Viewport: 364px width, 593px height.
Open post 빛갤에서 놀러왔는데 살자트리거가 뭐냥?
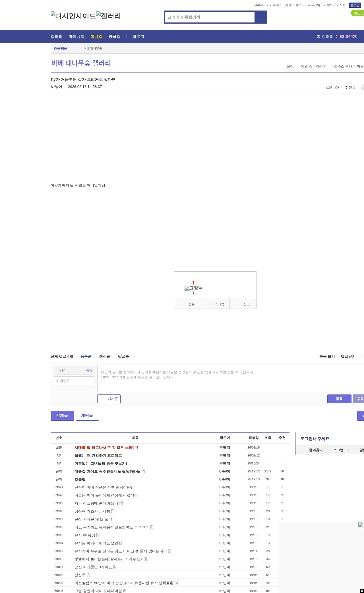(x=109, y=559)
